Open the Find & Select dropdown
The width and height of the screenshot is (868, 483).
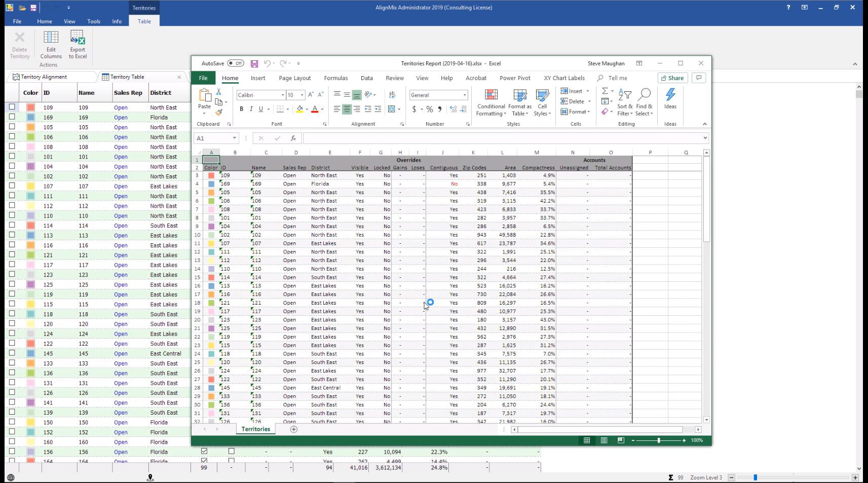point(644,102)
